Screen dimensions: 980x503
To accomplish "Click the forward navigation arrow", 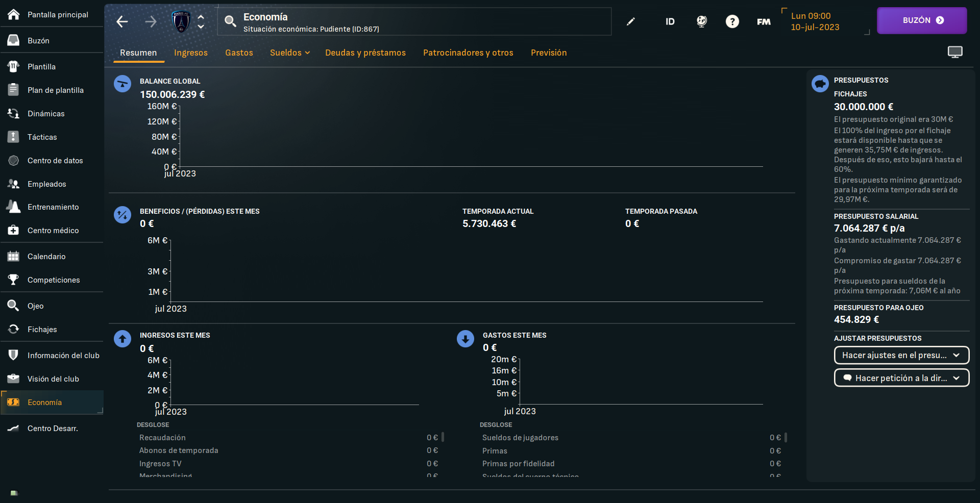I will [x=151, y=21].
